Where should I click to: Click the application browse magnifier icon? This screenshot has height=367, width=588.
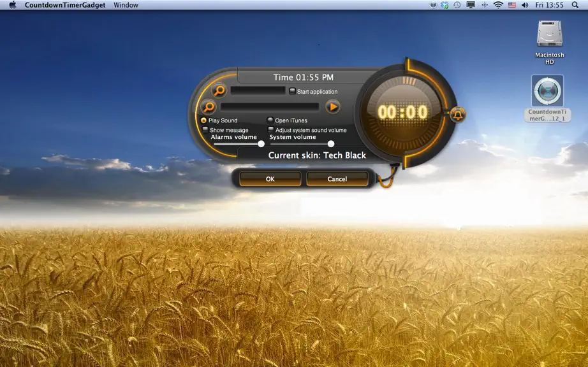click(219, 90)
